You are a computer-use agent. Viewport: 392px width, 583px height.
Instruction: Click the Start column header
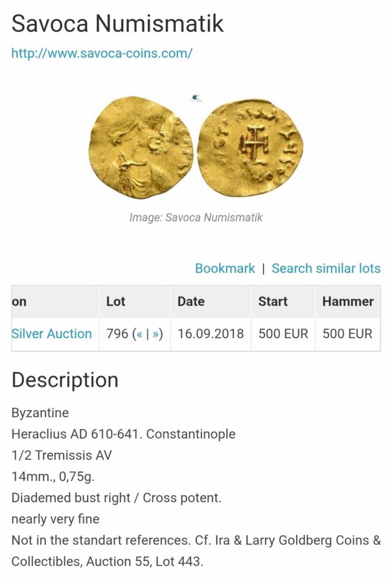tap(273, 302)
